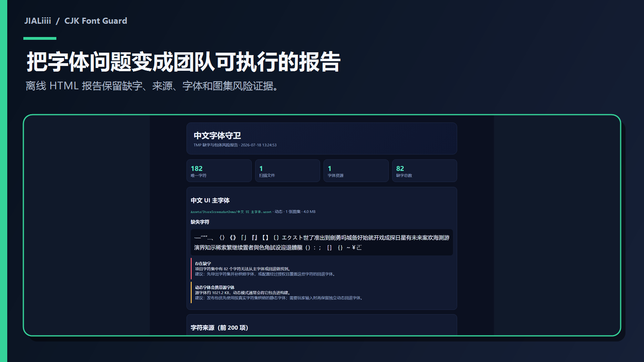Click the CJK Font Guard product name

coord(96,21)
